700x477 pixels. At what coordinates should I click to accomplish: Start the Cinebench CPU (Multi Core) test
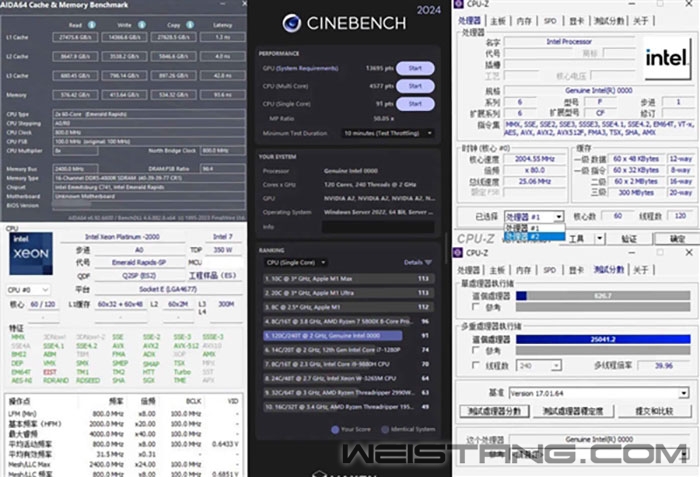(x=415, y=86)
